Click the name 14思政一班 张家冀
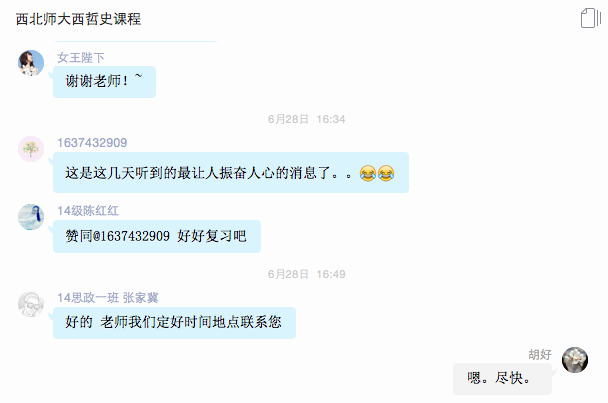The height and width of the screenshot is (403, 608). [108, 297]
